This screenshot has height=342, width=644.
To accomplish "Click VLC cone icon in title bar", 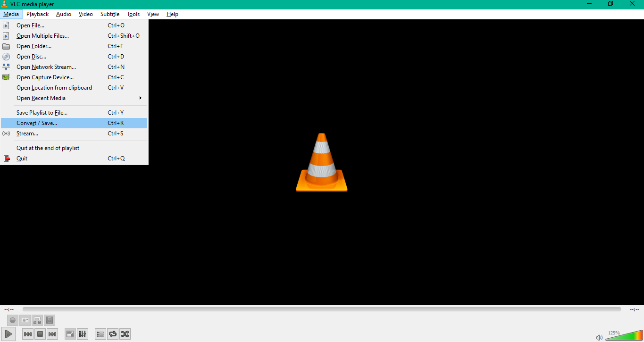I will (x=4, y=4).
